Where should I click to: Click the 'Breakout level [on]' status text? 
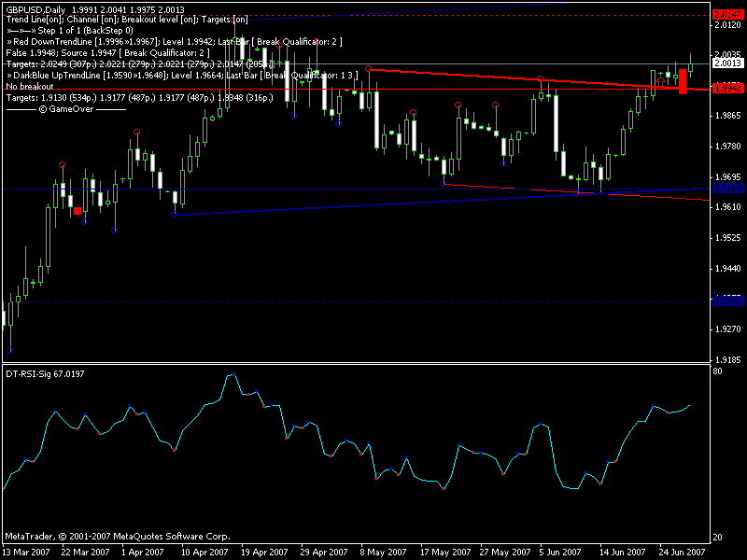pyautogui.click(x=162, y=20)
